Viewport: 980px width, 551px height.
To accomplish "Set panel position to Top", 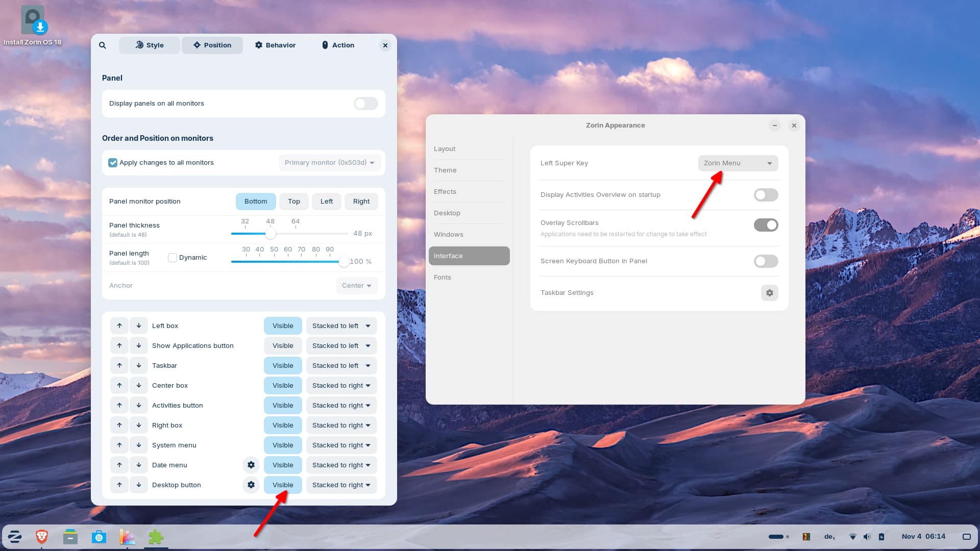I will 293,202.
